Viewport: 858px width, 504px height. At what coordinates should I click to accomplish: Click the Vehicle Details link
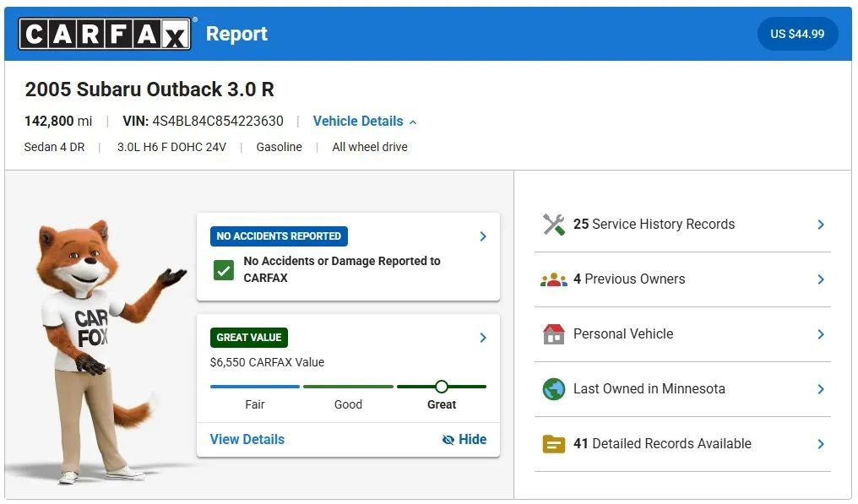358,121
